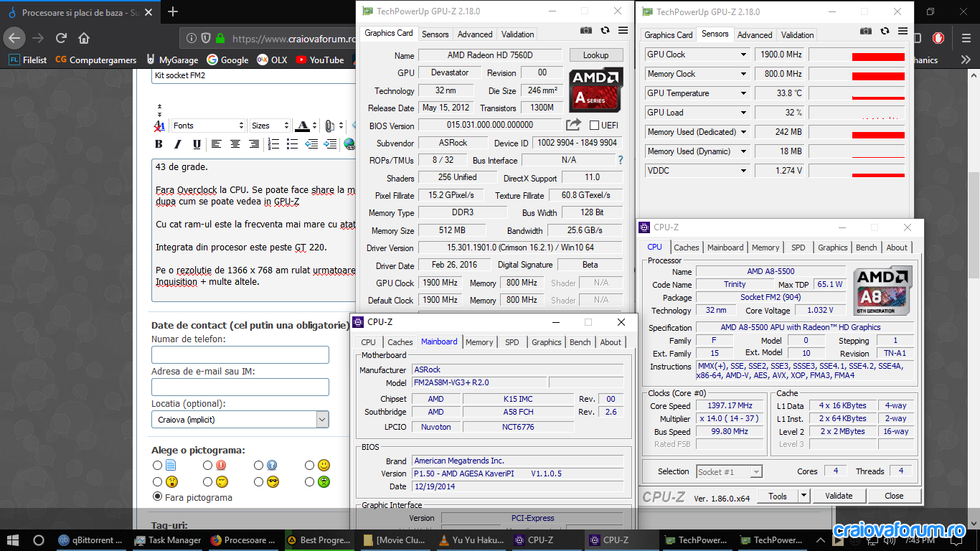
Task: Click the Lookup button in GPU-Z
Action: (x=595, y=55)
